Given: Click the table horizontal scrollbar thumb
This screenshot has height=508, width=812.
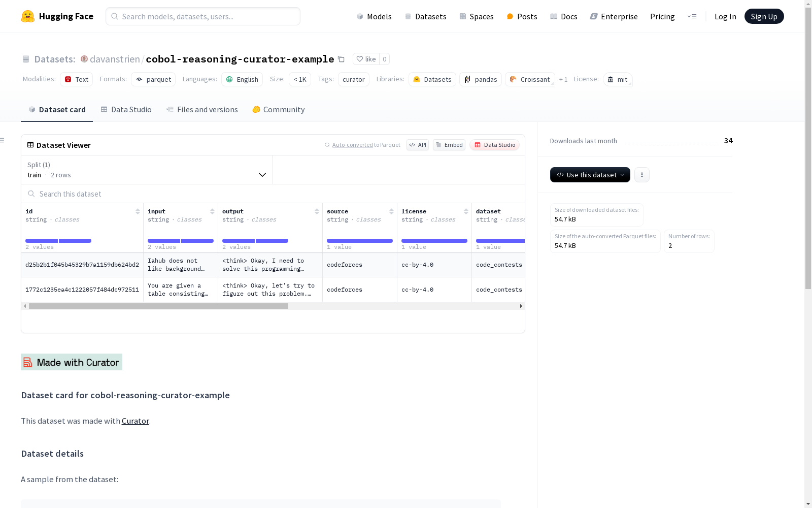Looking at the screenshot, I should pos(158,306).
